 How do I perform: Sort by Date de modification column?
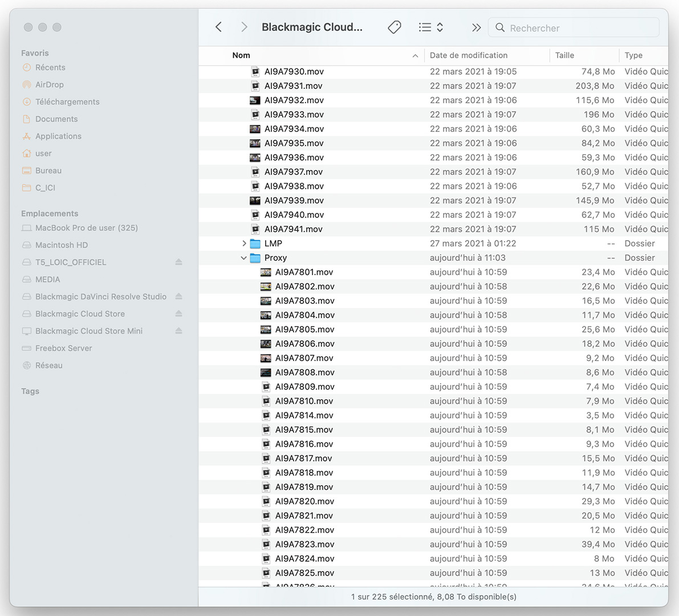click(x=468, y=55)
